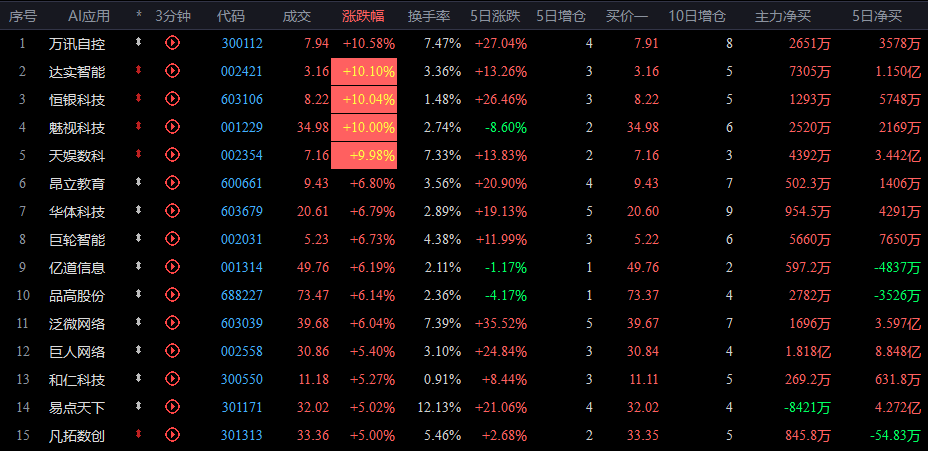Click price 73.47 for 品高股份

pyautogui.click(x=313, y=295)
